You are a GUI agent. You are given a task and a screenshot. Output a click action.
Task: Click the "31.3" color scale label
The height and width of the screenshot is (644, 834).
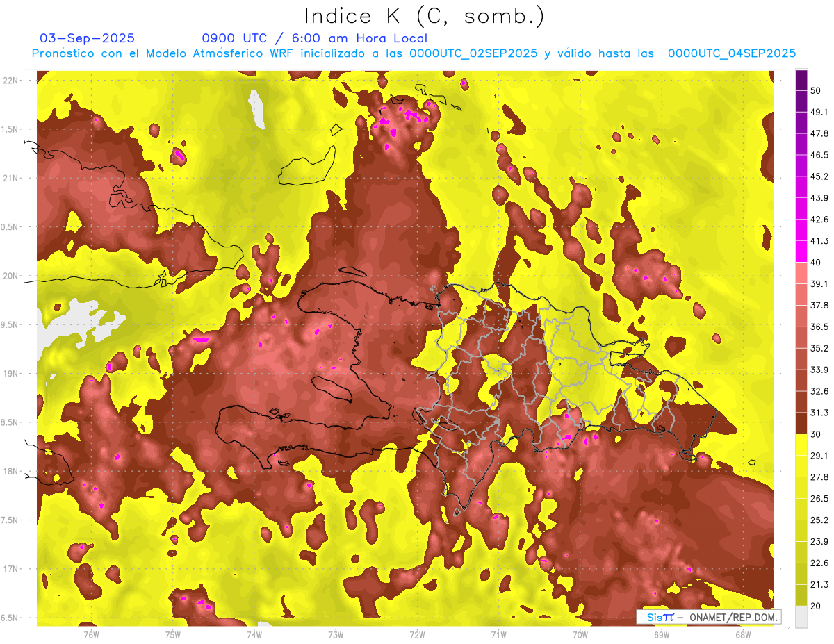(x=819, y=413)
